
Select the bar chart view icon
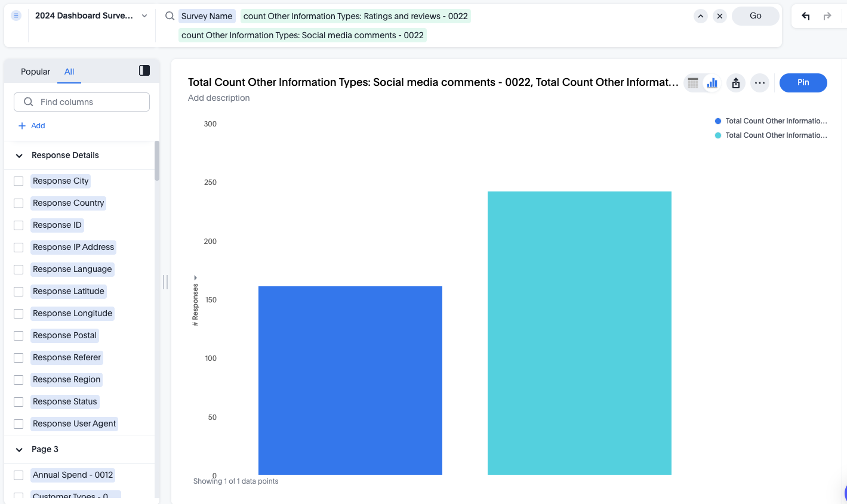(712, 83)
